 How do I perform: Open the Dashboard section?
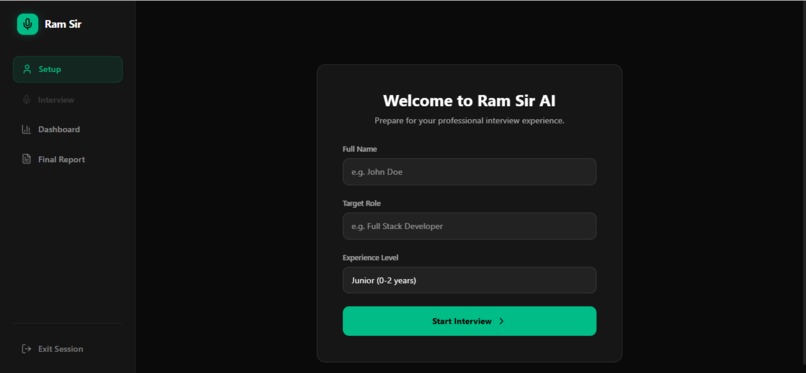68,129
